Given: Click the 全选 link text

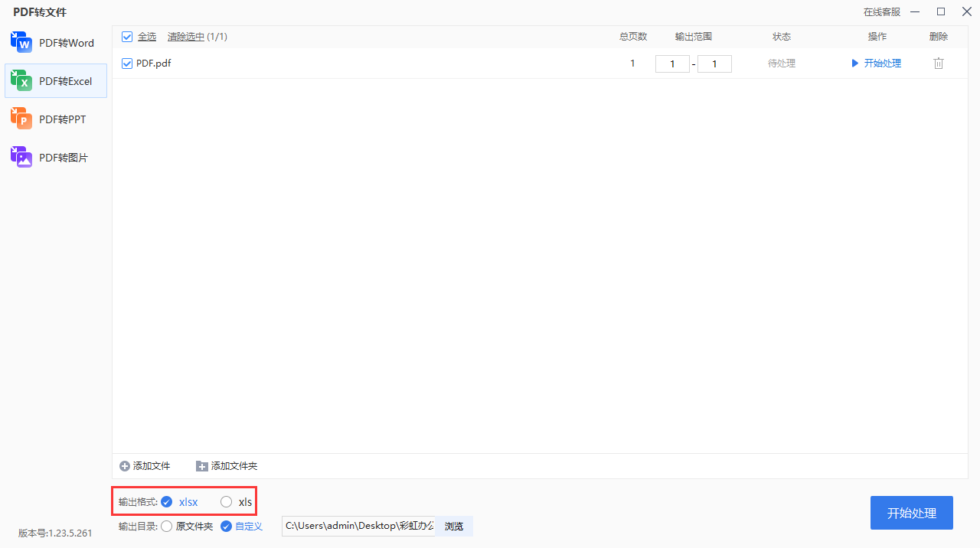Looking at the screenshot, I should coord(147,37).
